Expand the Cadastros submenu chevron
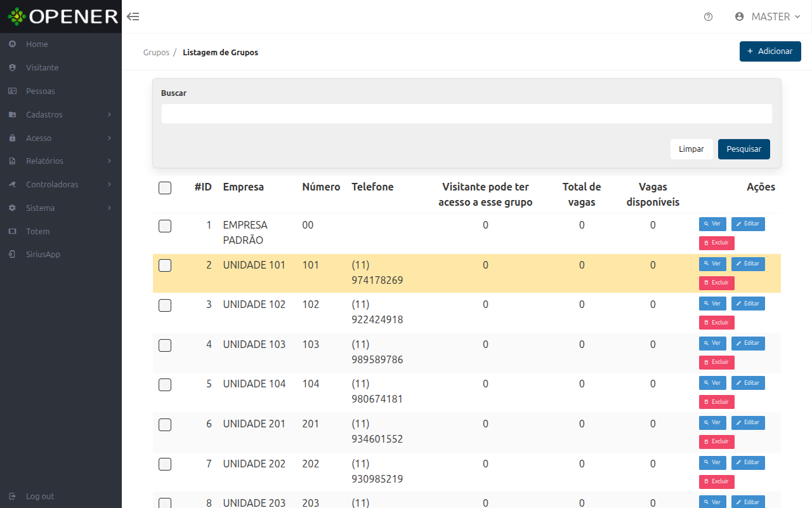Screen dimensions: 812x508 pyautogui.click(x=110, y=114)
